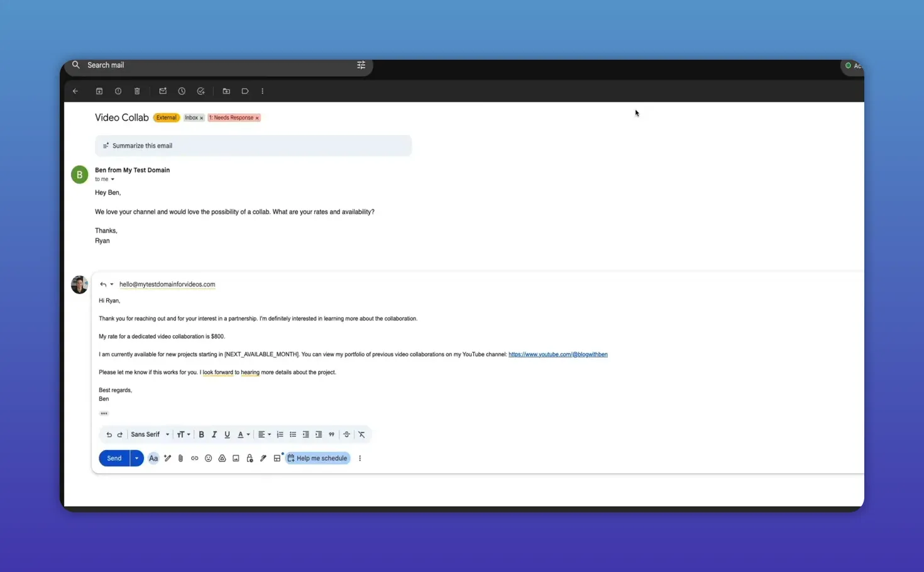
Task: Open the text size dropdown
Action: (x=184, y=434)
